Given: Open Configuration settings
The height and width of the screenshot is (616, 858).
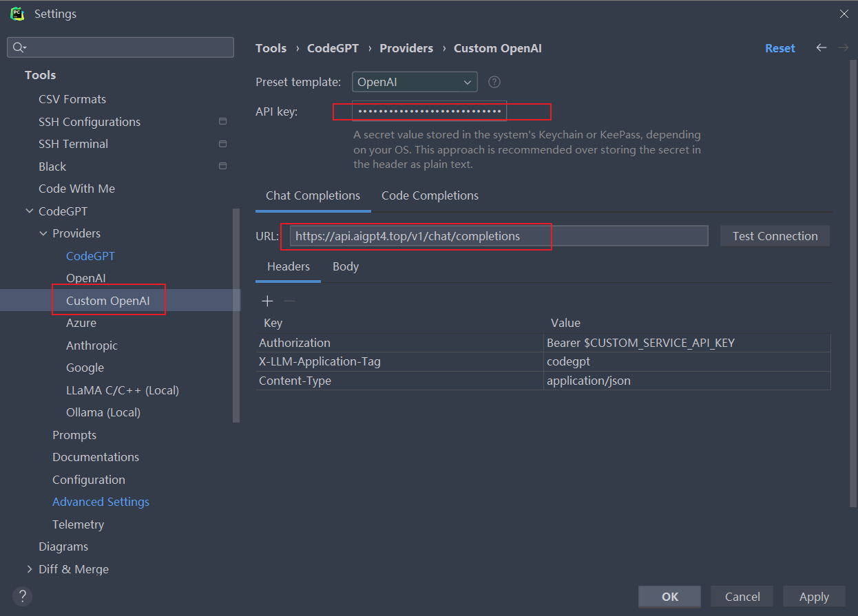Looking at the screenshot, I should (x=89, y=480).
